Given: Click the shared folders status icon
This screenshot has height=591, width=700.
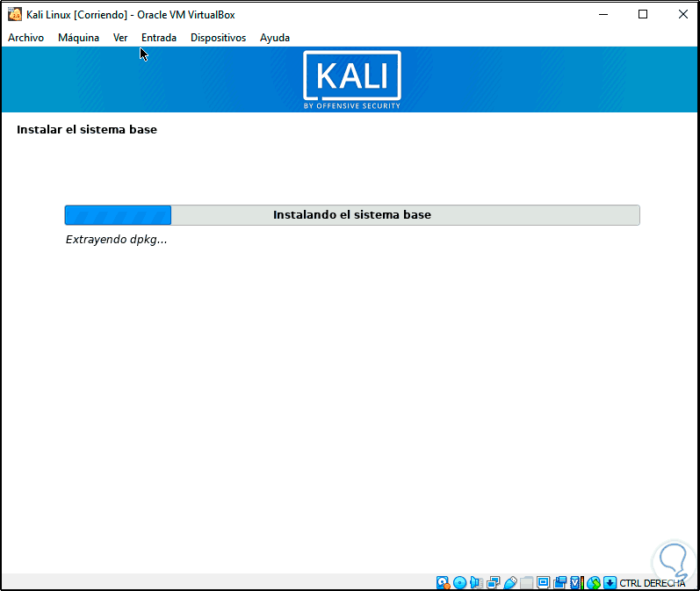Looking at the screenshot, I should pyautogui.click(x=526, y=582).
